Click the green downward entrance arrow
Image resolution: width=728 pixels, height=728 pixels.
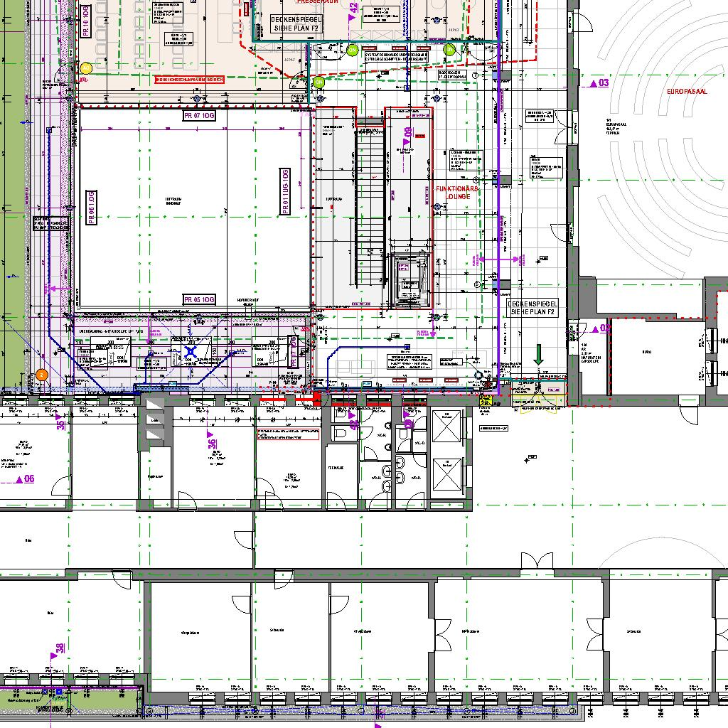click(x=538, y=354)
